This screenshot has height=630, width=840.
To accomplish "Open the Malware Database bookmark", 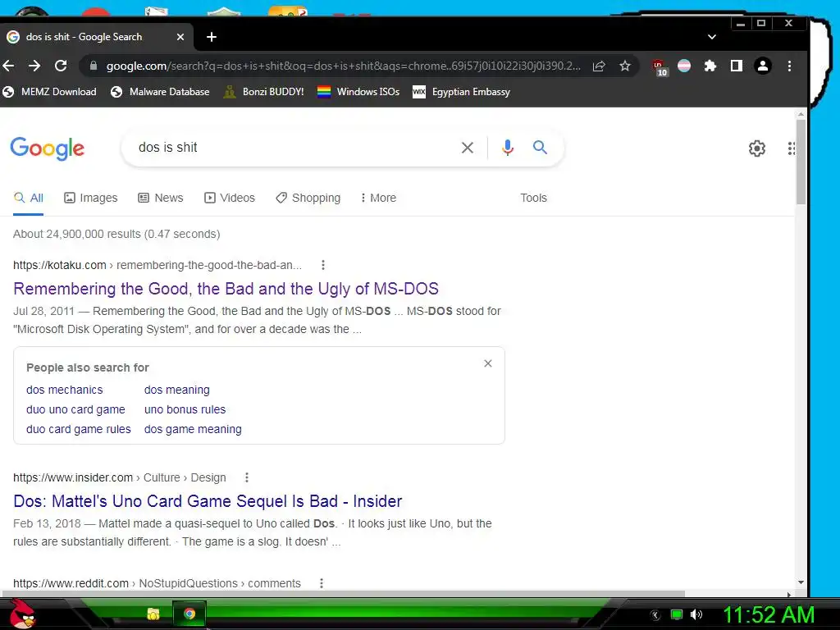I will coord(160,92).
